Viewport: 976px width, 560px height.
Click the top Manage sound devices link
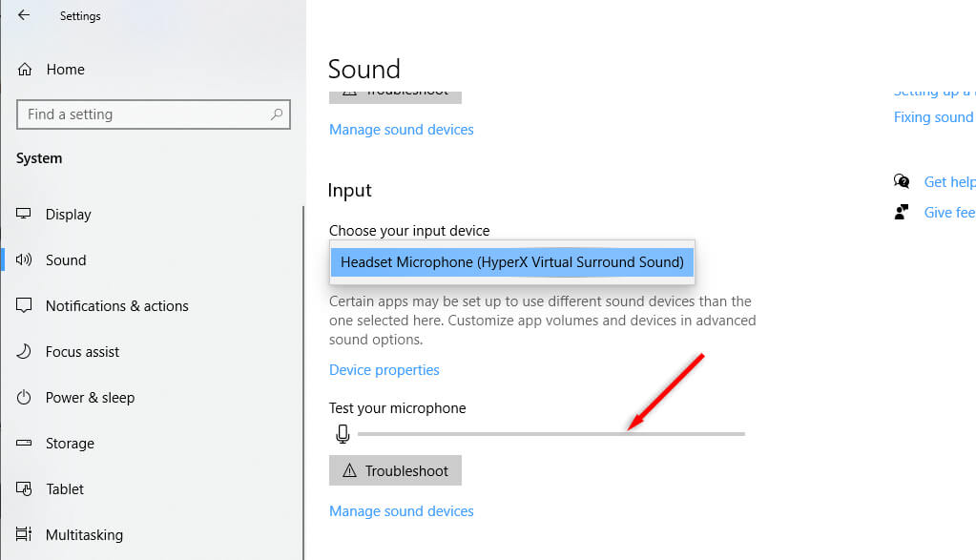(401, 130)
